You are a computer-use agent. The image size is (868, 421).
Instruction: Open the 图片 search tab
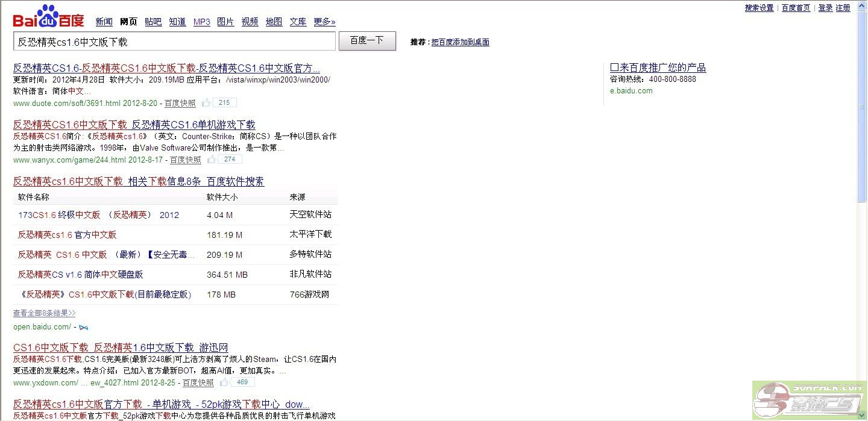225,22
